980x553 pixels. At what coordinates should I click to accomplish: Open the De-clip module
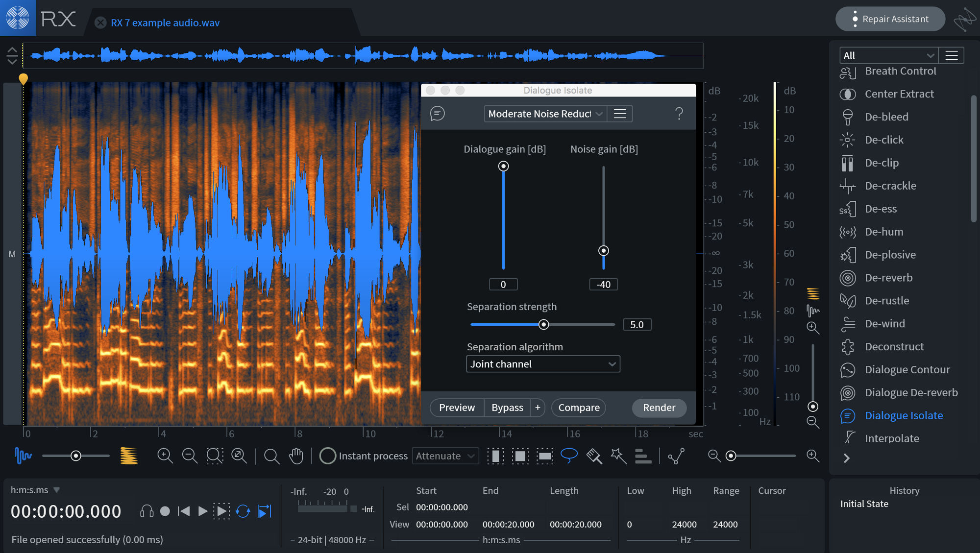pyautogui.click(x=882, y=163)
